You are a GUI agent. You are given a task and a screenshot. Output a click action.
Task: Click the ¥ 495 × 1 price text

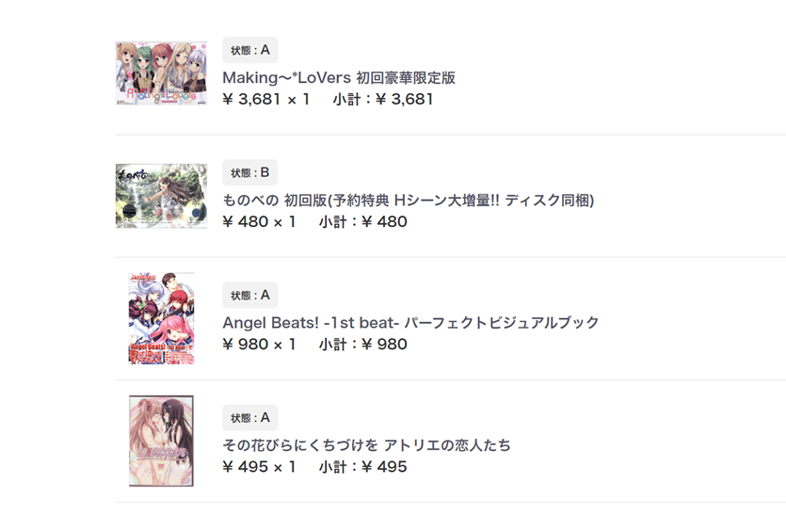259,467
